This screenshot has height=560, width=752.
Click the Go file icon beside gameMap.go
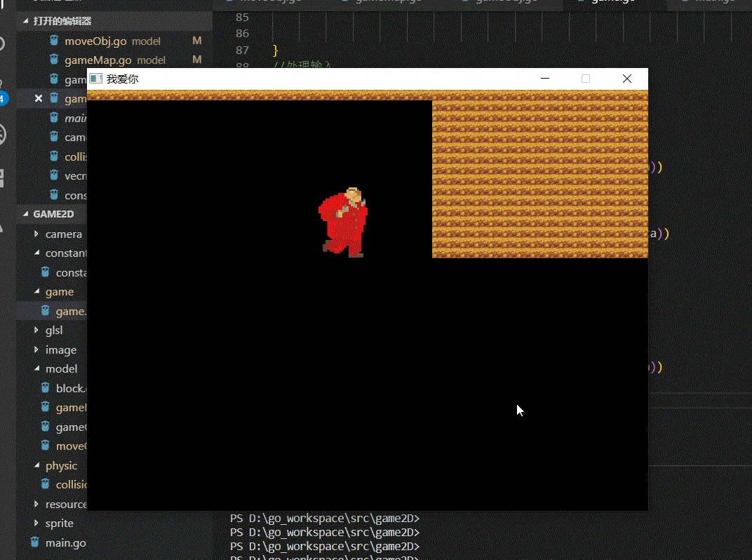point(54,60)
